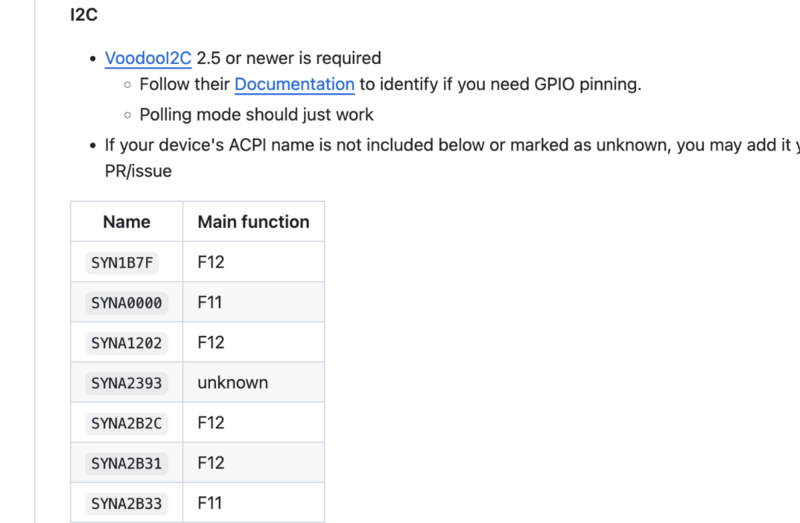Click F11 in the SYNA0000 row
This screenshot has width=800, height=523.
210,302
